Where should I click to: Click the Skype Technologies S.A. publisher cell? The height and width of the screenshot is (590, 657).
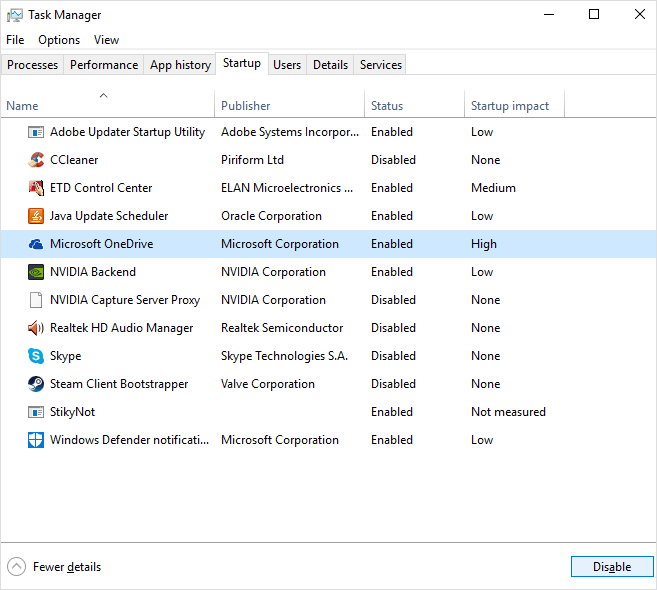pos(285,356)
